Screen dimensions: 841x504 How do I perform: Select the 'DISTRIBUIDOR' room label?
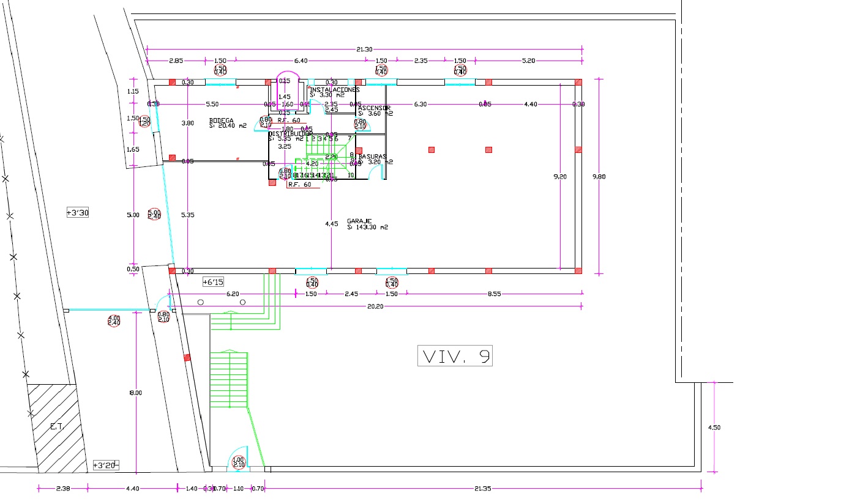coord(291,133)
